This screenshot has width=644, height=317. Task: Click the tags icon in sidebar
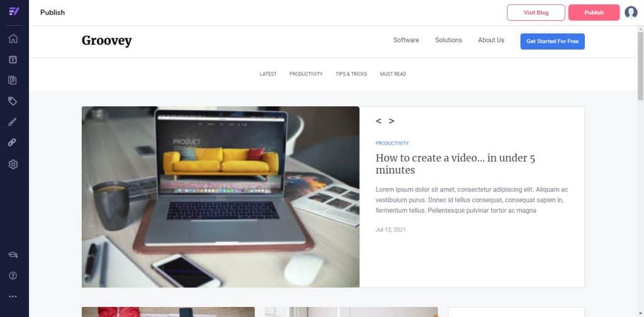(x=13, y=101)
